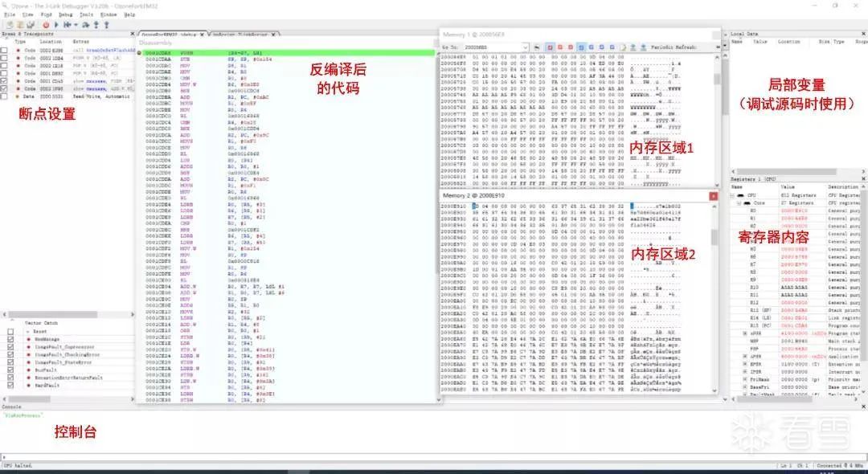
Task: Click first red icon in Memory 1 toolbar
Action: [x=551, y=47]
